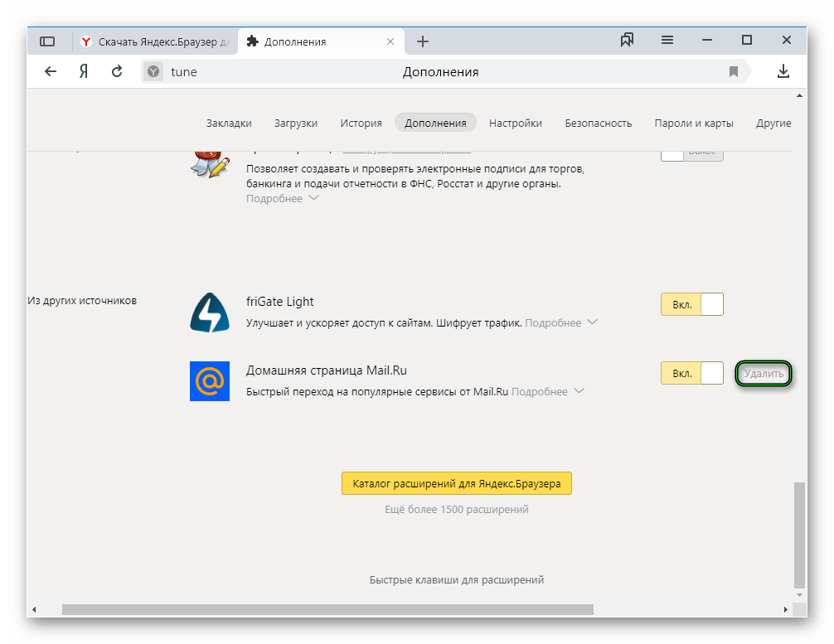The height and width of the screenshot is (644, 834).
Task: Expand Подробнее for friGate Light
Action: pyautogui.click(x=561, y=322)
